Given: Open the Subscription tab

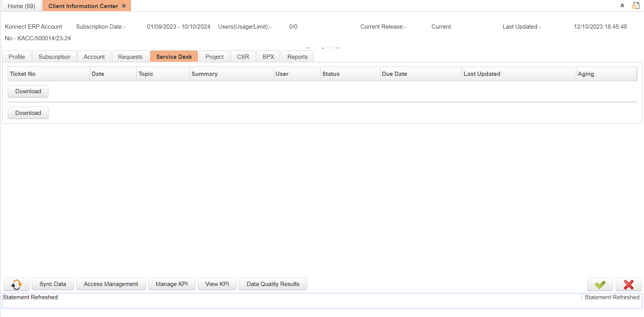Looking at the screenshot, I should (x=54, y=57).
